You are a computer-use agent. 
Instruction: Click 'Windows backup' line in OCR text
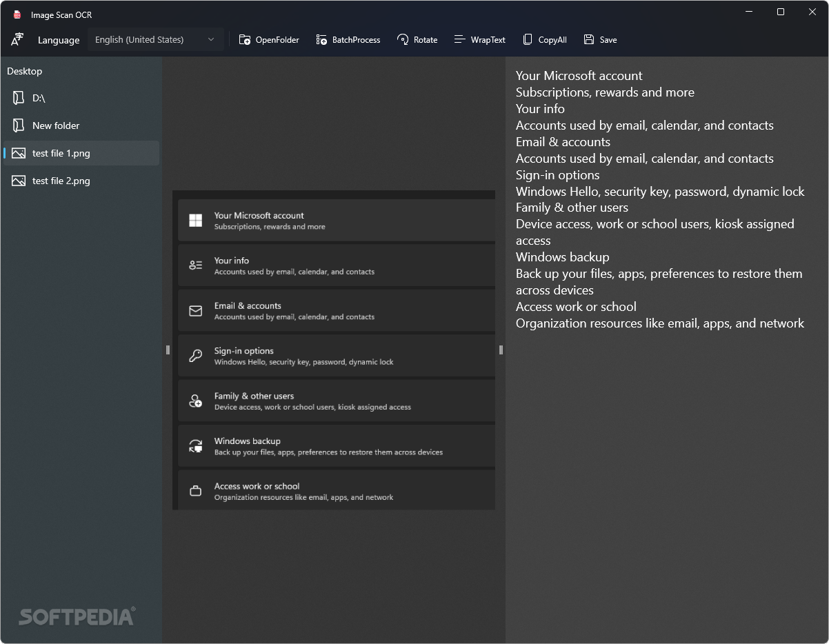click(x=563, y=257)
